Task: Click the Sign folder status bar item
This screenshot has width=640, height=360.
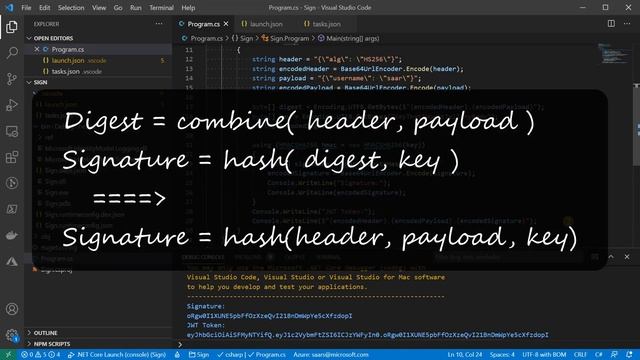Action: coord(199,354)
